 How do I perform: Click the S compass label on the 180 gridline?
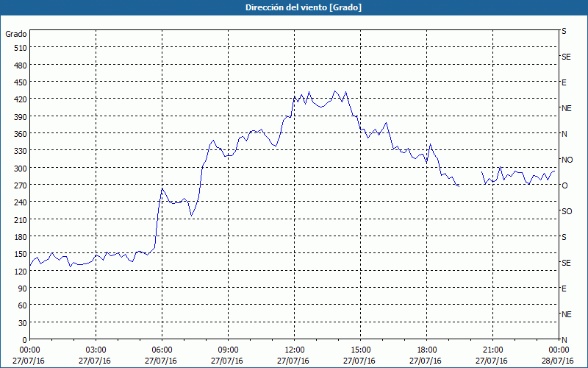pyautogui.click(x=564, y=237)
